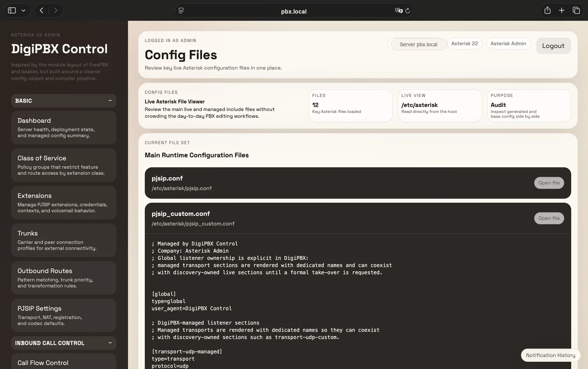Click the pjsip_custom.conf file name heading
Image resolution: width=588 pixels, height=369 pixels.
click(x=181, y=214)
